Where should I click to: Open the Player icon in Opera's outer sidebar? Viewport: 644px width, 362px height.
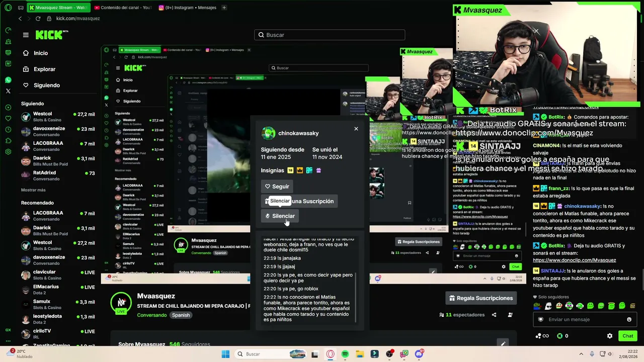(8, 107)
